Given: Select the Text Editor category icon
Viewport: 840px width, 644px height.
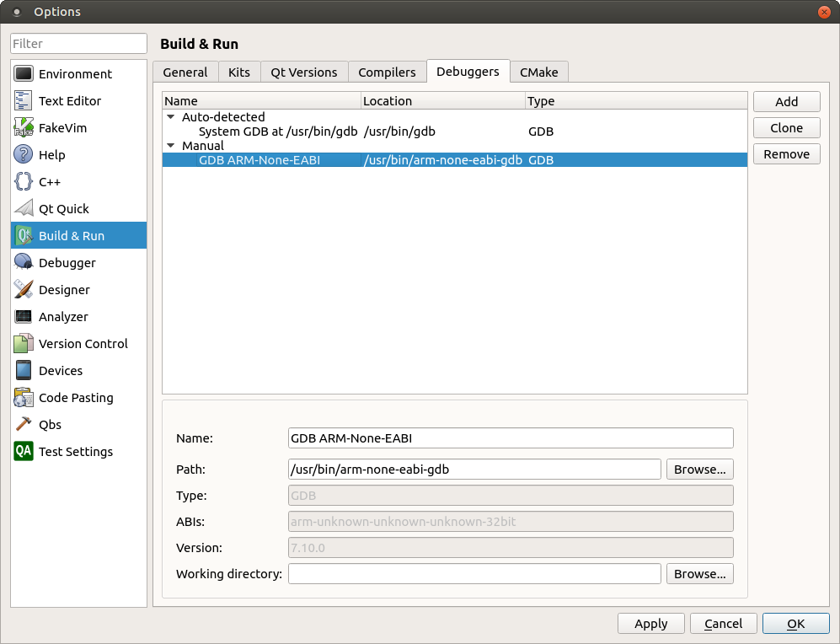Looking at the screenshot, I should [x=24, y=101].
